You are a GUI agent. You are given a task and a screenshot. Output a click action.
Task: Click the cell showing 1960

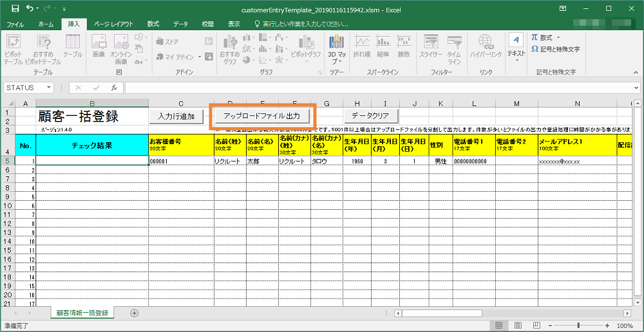[x=357, y=161]
